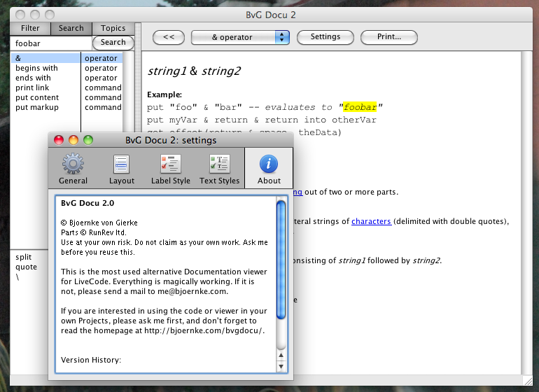Click the down arrow of About scrollbar
This screenshot has width=539, height=392.
[281, 366]
